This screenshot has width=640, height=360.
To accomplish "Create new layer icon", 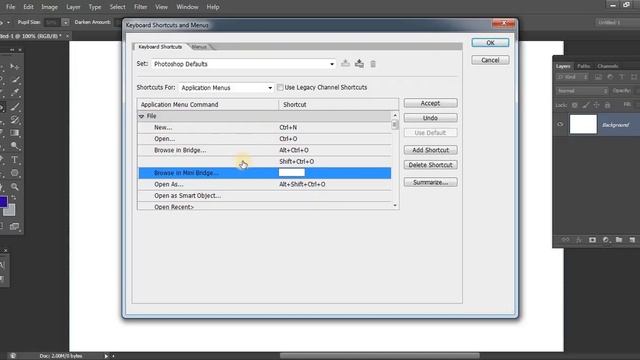I will click(632, 240).
